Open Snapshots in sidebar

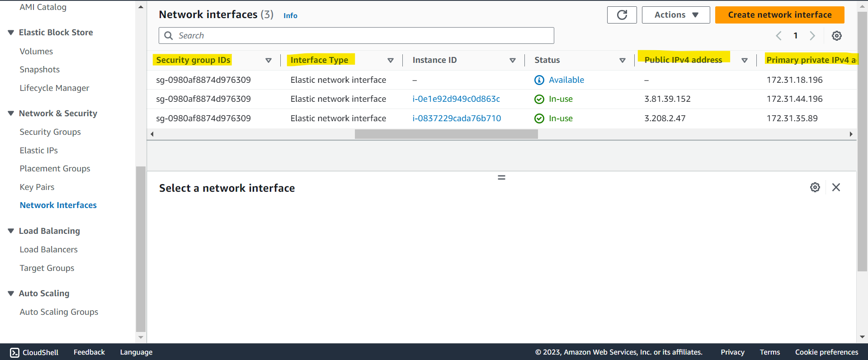(x=40, y=70)
